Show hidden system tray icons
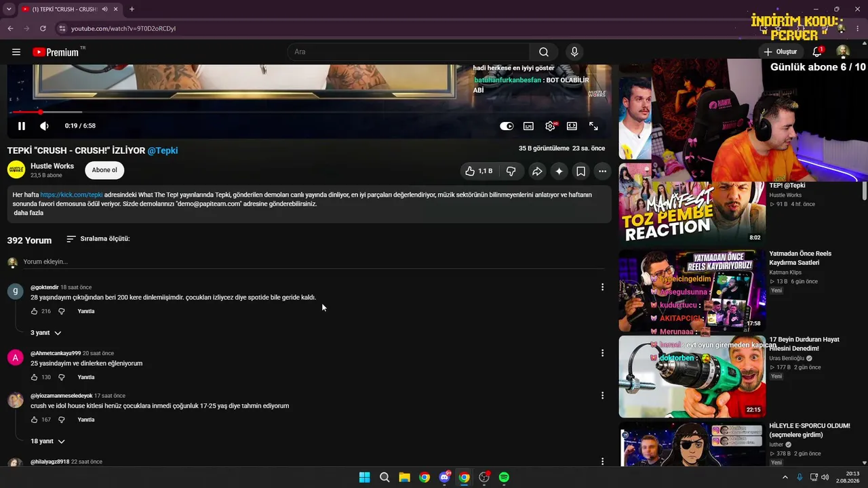Image resolution: width=868 pixels, height=488 pixels. (785, 477)
